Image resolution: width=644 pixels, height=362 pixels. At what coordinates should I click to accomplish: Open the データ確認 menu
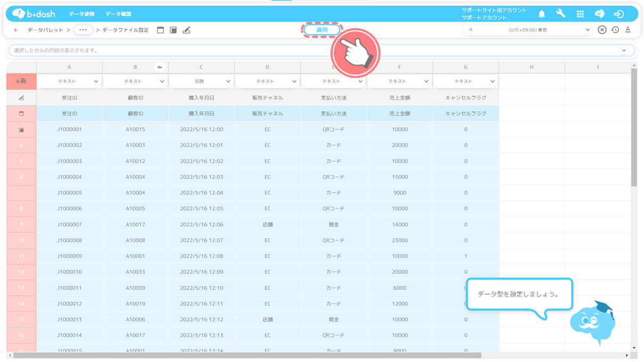point(118,14)
